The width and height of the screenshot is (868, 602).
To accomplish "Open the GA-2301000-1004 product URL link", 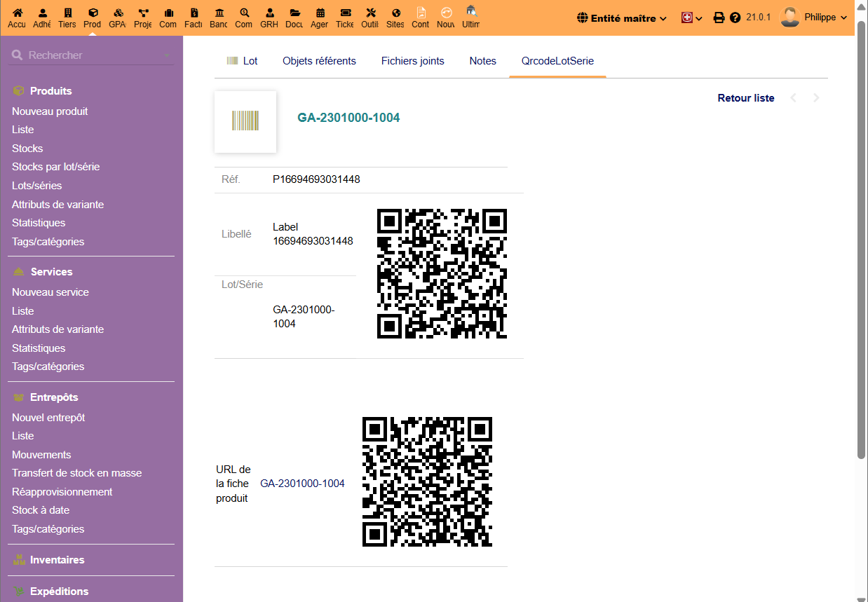I will [x=302, y=484].
